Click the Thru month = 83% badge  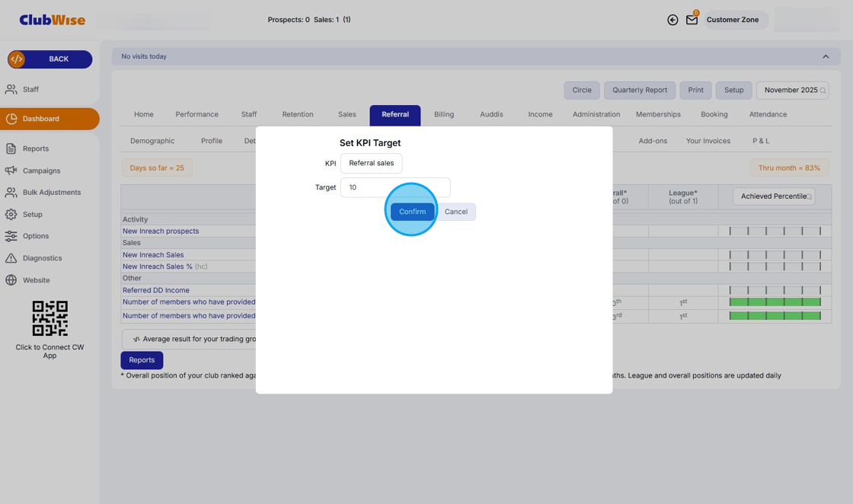pyautogui.click(x=789, y=168)
